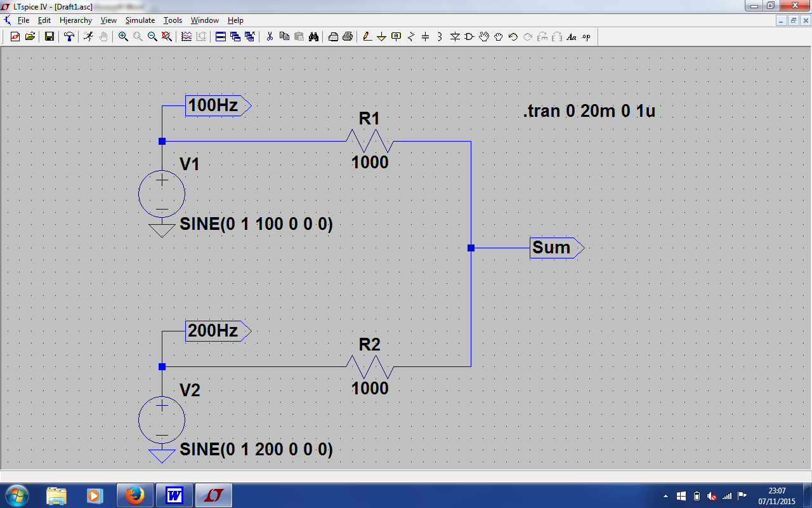The image size is (812, 508).
Task: Open the Simulate menu
Action: pos(140,20)
